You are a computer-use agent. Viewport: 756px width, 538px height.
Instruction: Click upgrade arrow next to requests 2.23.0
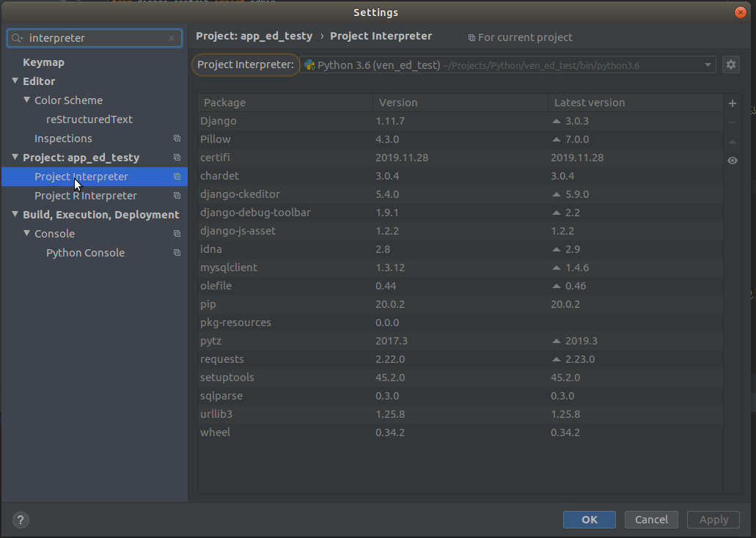coord(557,359)
